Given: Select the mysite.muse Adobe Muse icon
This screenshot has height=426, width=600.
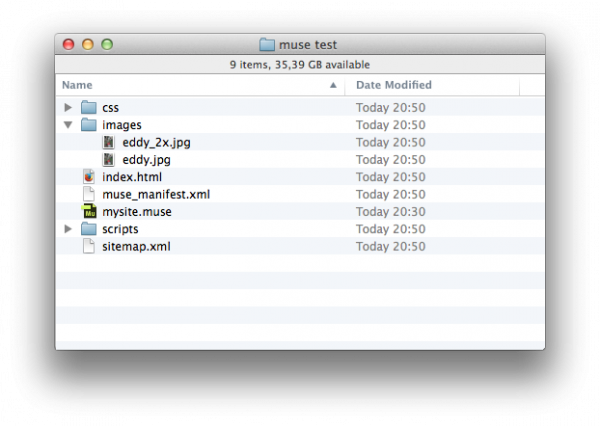Looking at the screenshot, I should (x=89, y=212).
